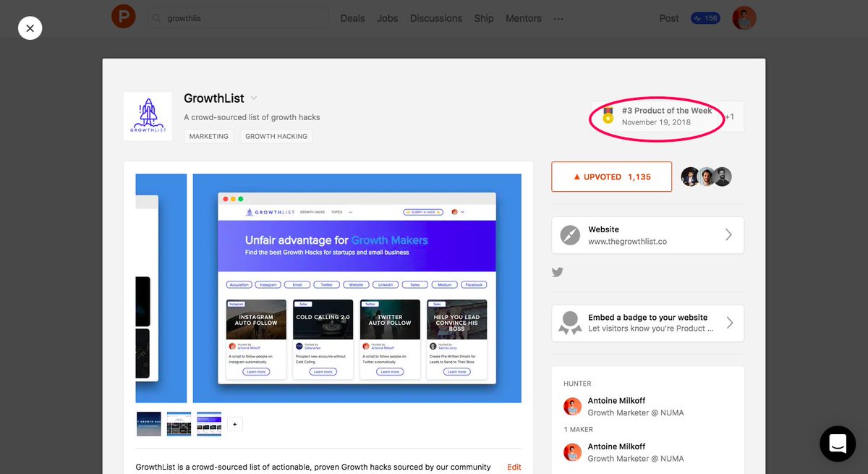The image size is (868, 474).
Task: Click the 1 MAKER section label
Action: [x=579, y=430]
